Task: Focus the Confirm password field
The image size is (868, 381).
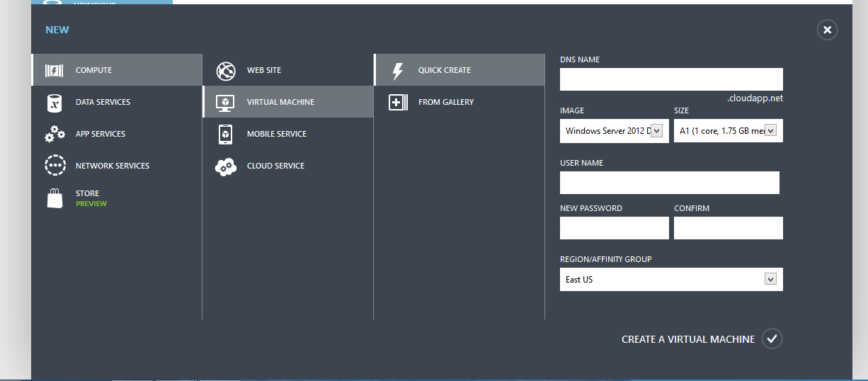Action: [729, 228]
